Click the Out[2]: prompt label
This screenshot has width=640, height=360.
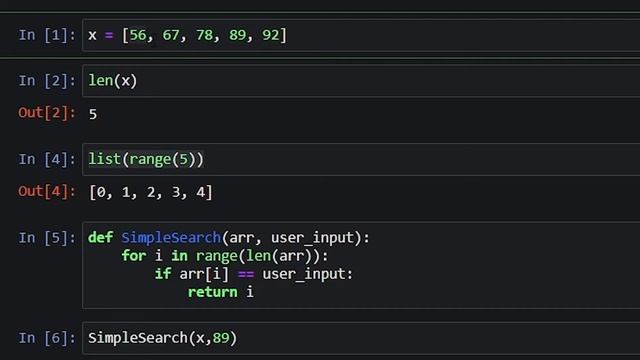coord(47,113)
